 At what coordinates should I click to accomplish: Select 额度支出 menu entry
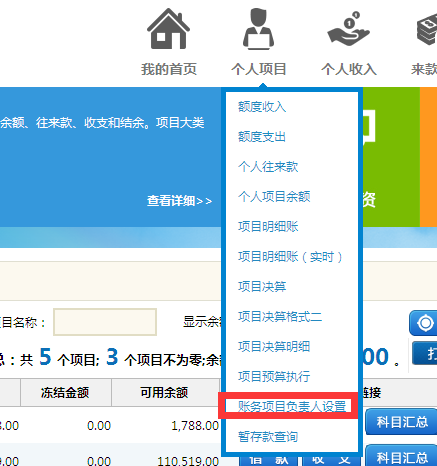pos(262,137)
